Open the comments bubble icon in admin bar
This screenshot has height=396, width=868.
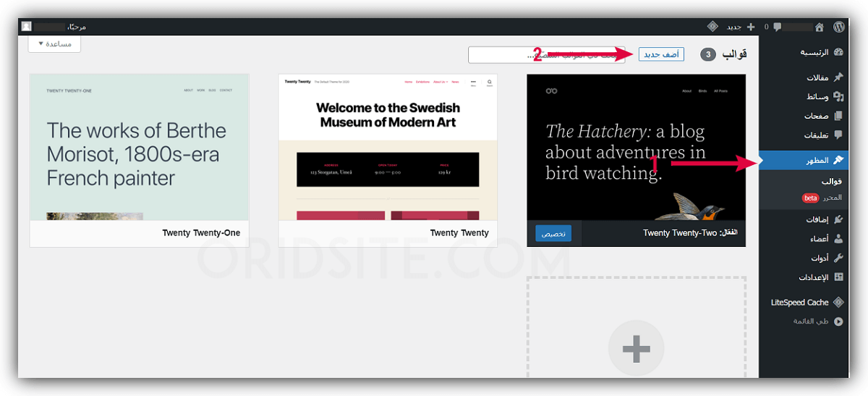[777, 27]
